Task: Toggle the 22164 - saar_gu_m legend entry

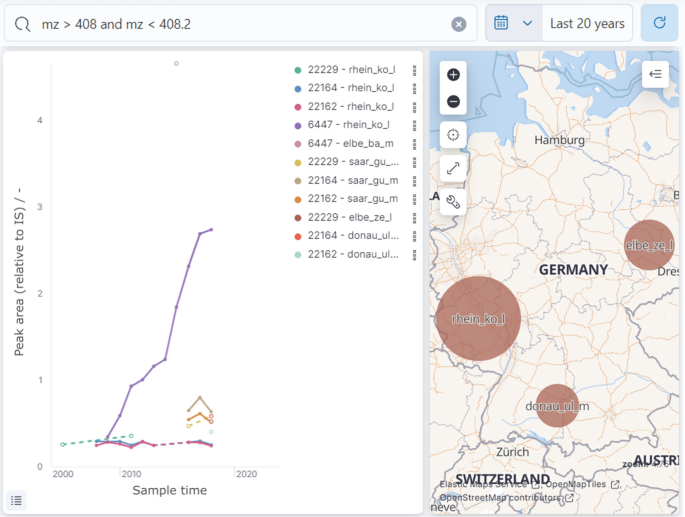Action: (352, 180)
